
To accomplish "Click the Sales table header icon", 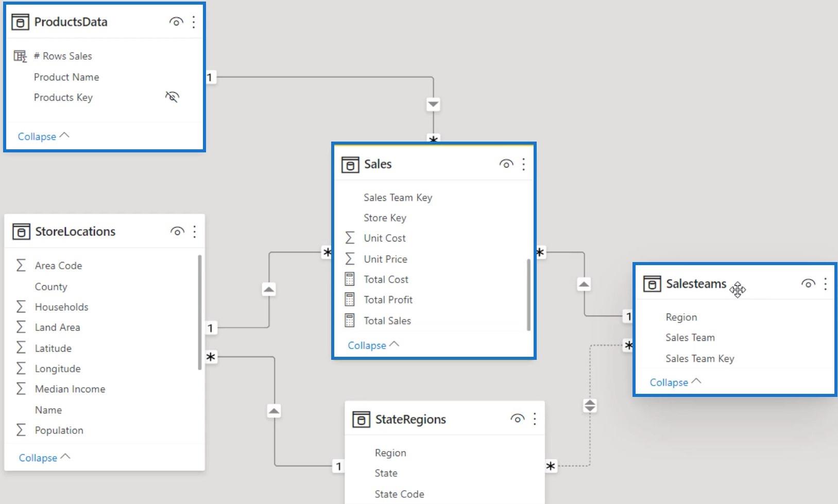I will [350, 165].
